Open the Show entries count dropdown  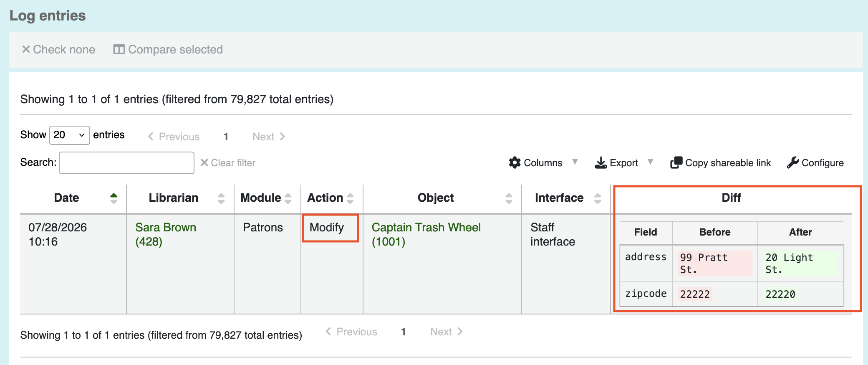tap(70, 135)
